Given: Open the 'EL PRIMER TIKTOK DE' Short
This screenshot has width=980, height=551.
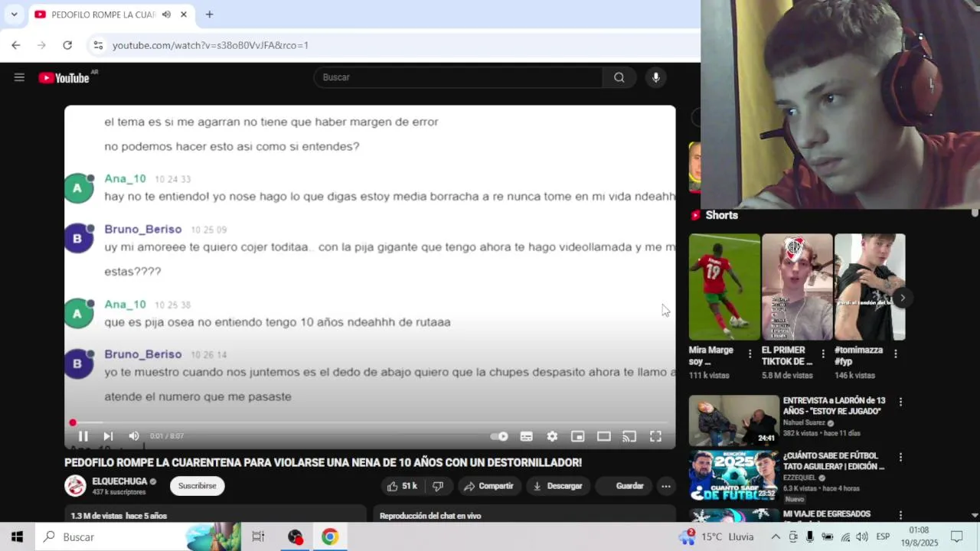Looking at the screenshot, I should pos(797,287).
